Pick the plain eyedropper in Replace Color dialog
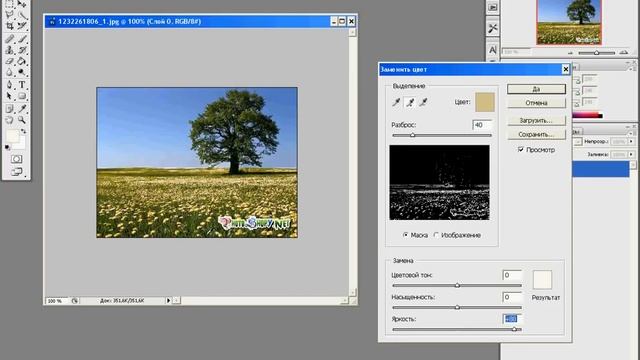 (396, 102)
